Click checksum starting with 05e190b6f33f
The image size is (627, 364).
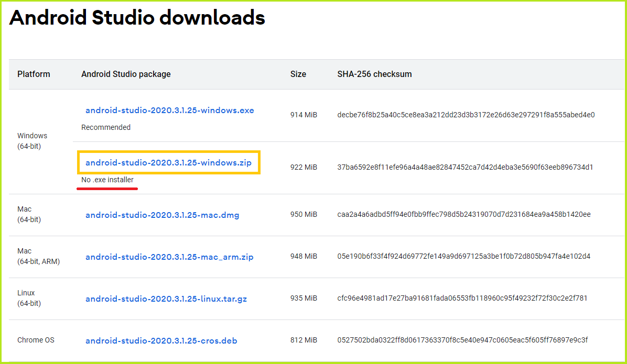tap(464, 256)
